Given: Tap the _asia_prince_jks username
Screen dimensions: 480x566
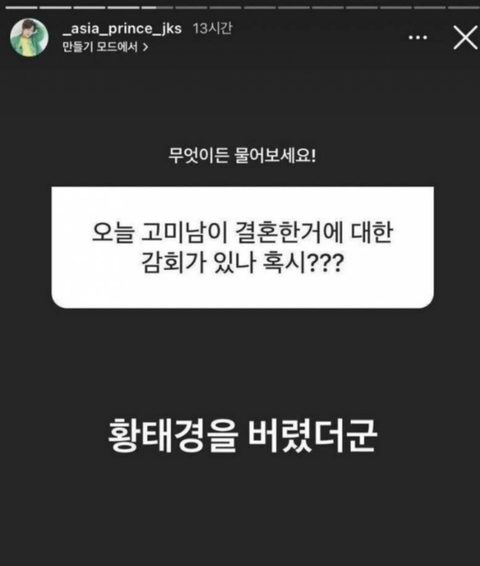Looking at the screenshot, I should click(122, 29).
